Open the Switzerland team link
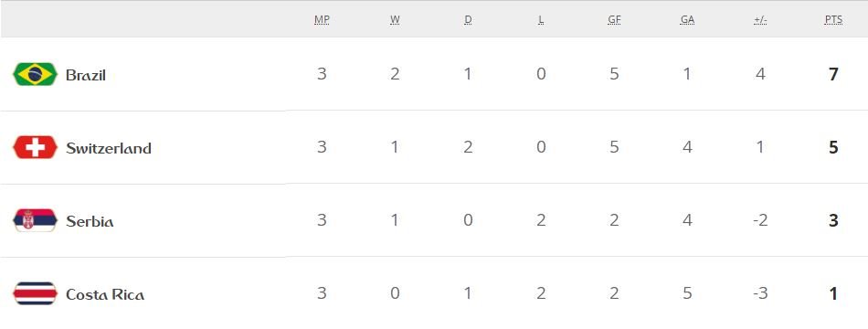 coord(109,148)
